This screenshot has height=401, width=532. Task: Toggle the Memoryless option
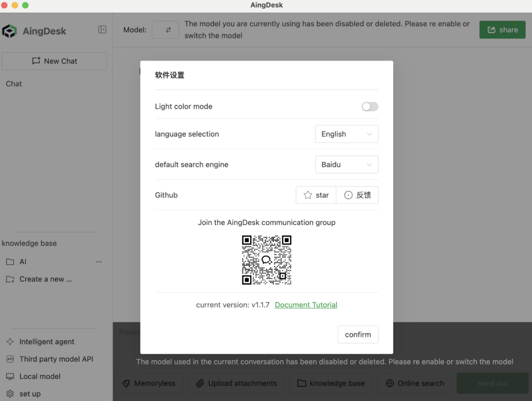click(x=149, y=383)
